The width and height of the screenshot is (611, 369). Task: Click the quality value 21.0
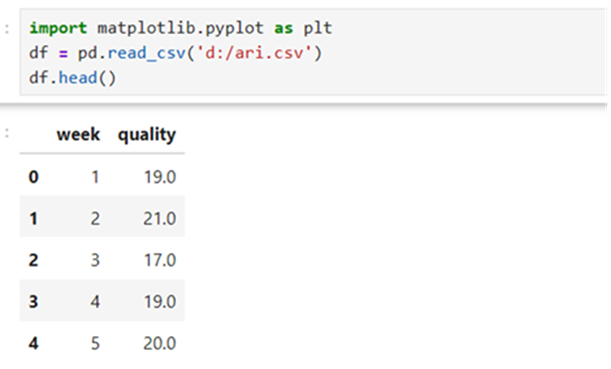tap(160, 219)
